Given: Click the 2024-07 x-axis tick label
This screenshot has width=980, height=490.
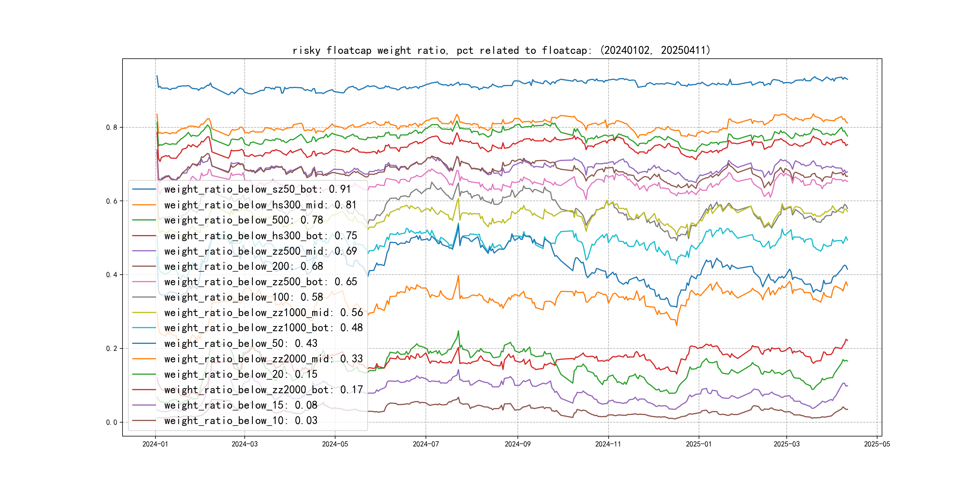Looking at the screenshot, I should click(x=426, y=444).
